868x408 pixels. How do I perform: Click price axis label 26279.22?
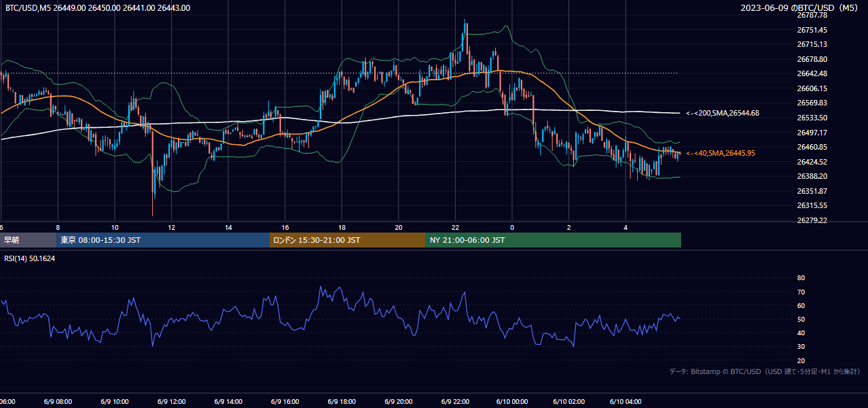(x=812, y=220)
